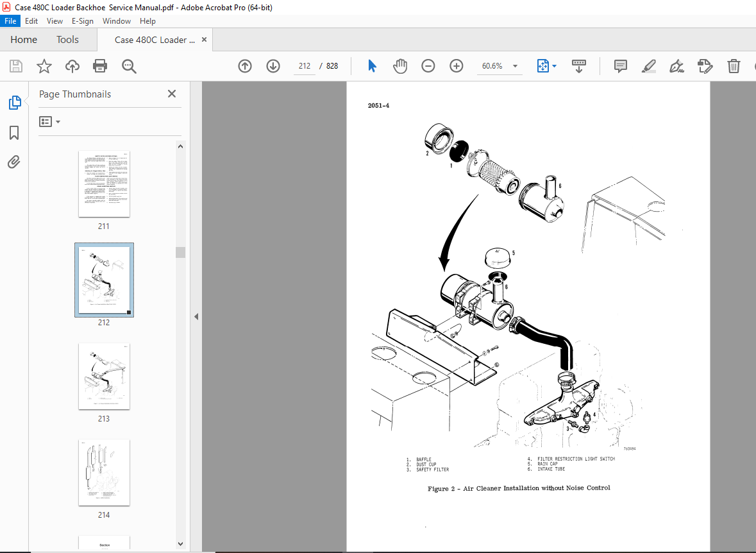Image resolution: width=756 pixels, height=553 pixels.
Task: Open the File menu
Action: tap(10, 21)
